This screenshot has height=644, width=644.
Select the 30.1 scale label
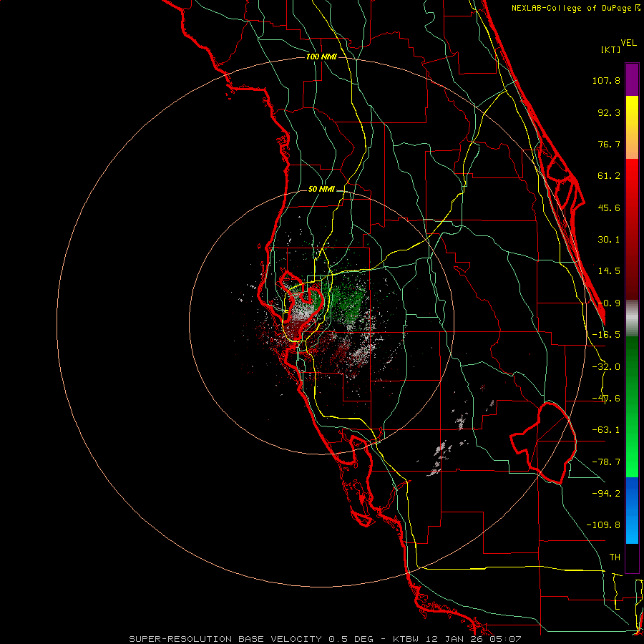609,240
